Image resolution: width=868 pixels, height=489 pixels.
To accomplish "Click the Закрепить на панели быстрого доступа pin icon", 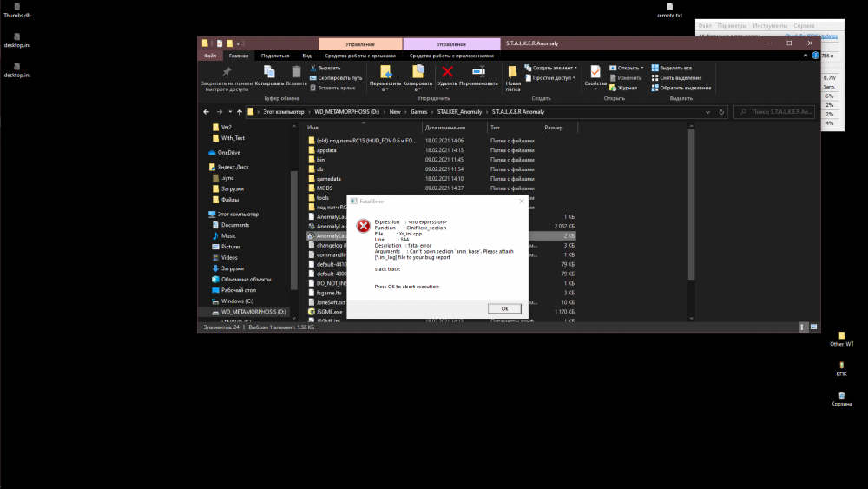I will point(227,72).
